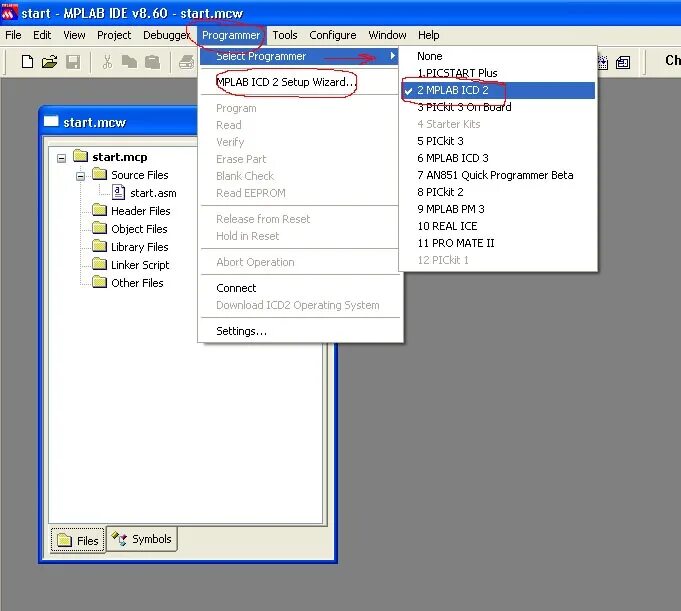Select start.asm in project tree
The image size is (681, 611).
pyautogui.click(x=153, y=193)
